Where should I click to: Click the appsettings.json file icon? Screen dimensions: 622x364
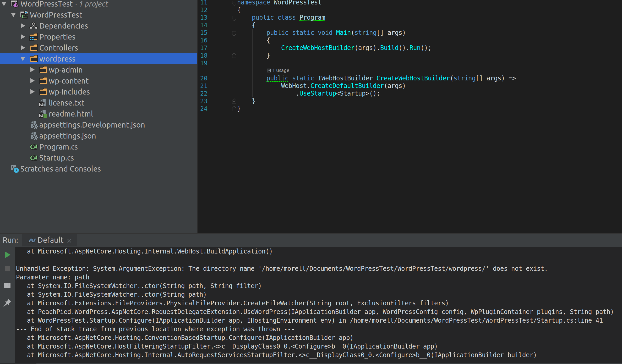pyautogui.click(x=34, y=136)
